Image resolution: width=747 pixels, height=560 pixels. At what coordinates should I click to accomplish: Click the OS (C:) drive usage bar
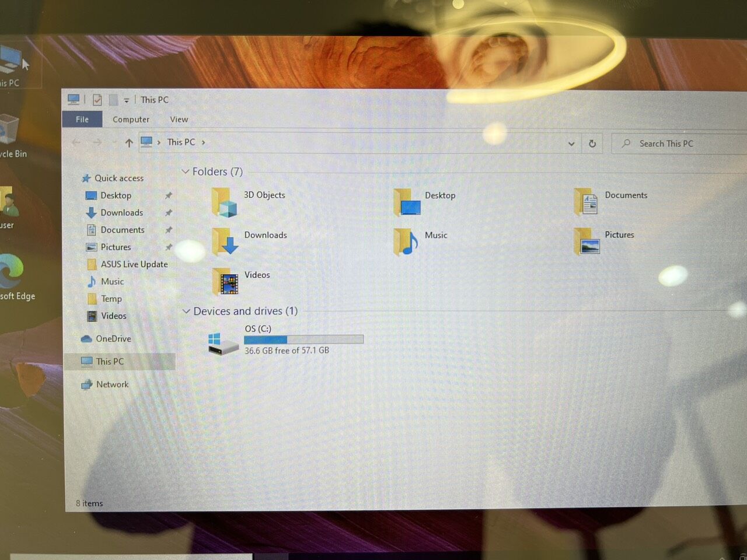(x=303, y=339)
